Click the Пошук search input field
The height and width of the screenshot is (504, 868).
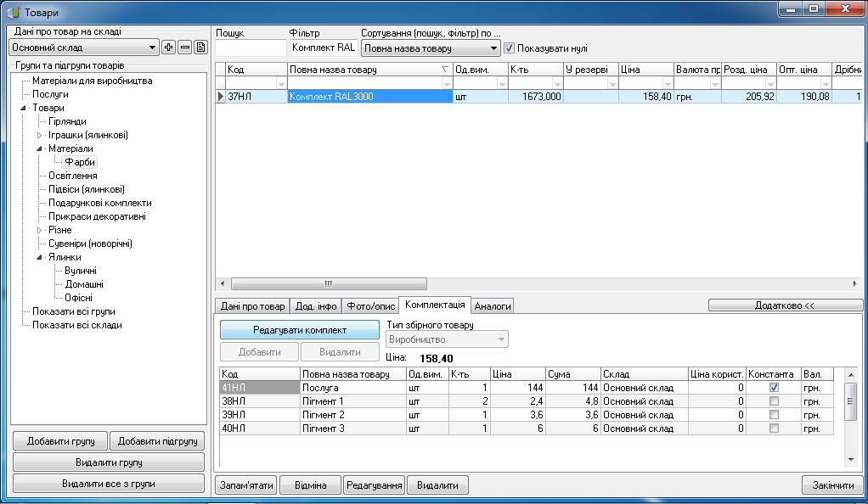[251, 48]
